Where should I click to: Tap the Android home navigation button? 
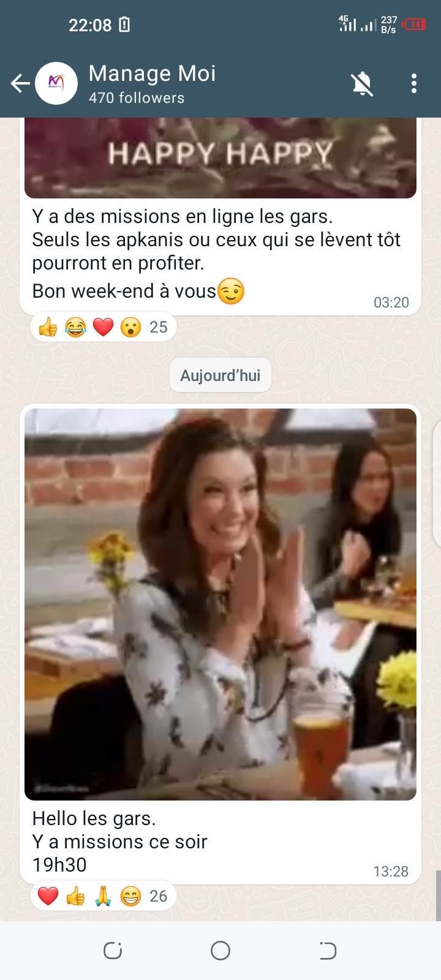(221, 951)
